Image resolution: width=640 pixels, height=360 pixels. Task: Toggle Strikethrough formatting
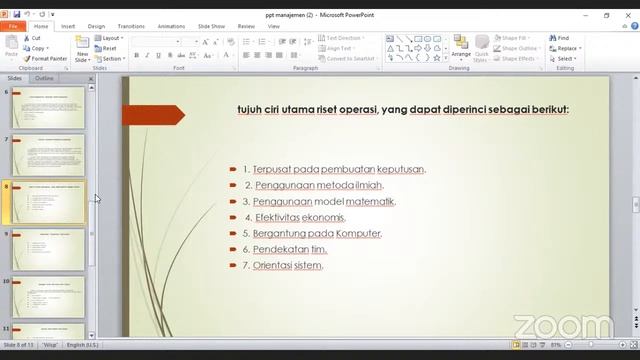coord(181,55)
